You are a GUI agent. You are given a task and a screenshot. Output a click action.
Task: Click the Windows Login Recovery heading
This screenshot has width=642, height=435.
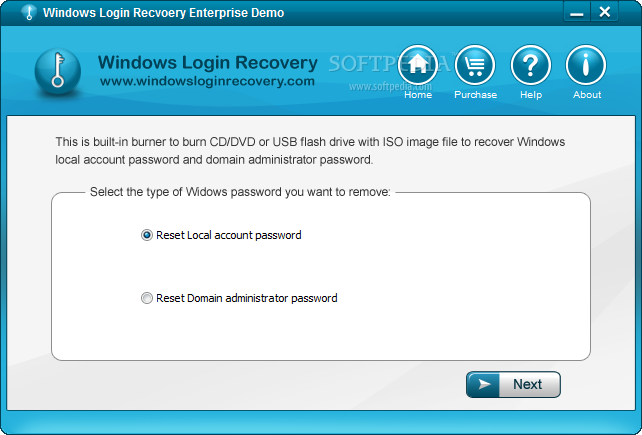pyautogui.click(x=208, y=62)
